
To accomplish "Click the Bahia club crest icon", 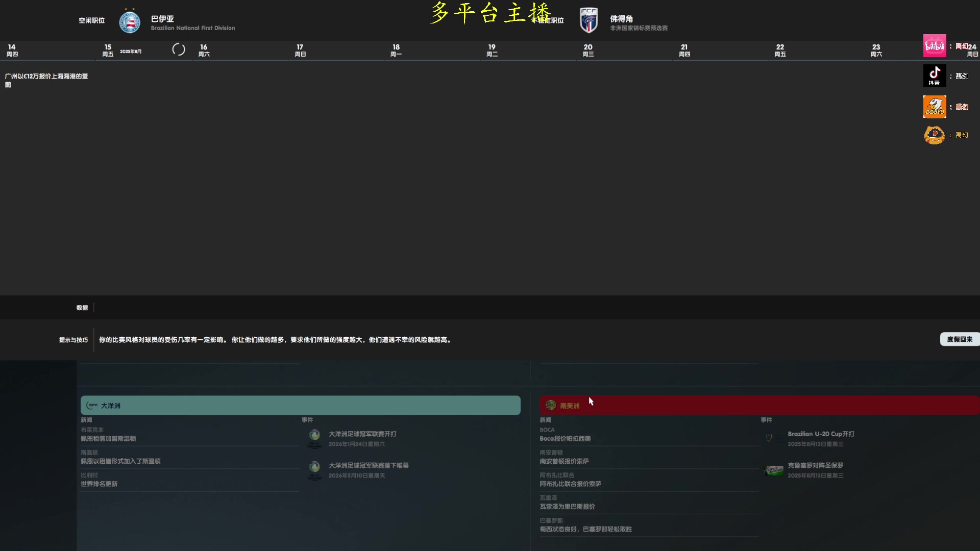I will click(130, 22).
